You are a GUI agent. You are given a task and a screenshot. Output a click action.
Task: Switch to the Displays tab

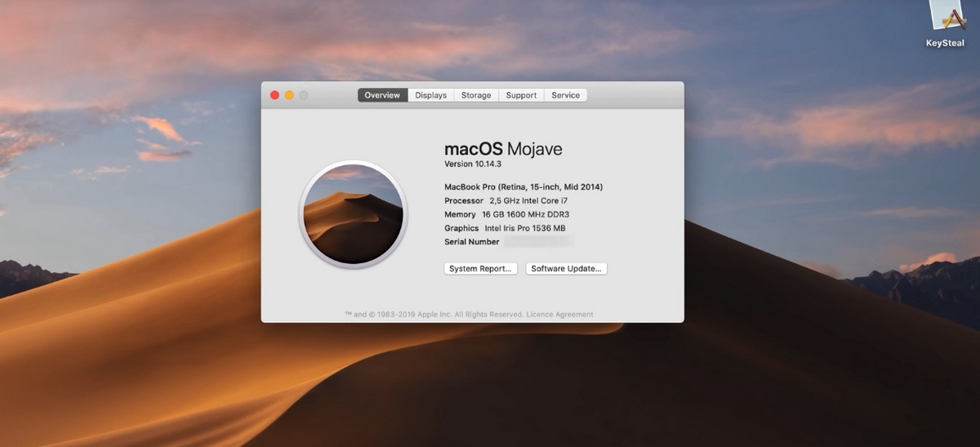tap(430, 96)
